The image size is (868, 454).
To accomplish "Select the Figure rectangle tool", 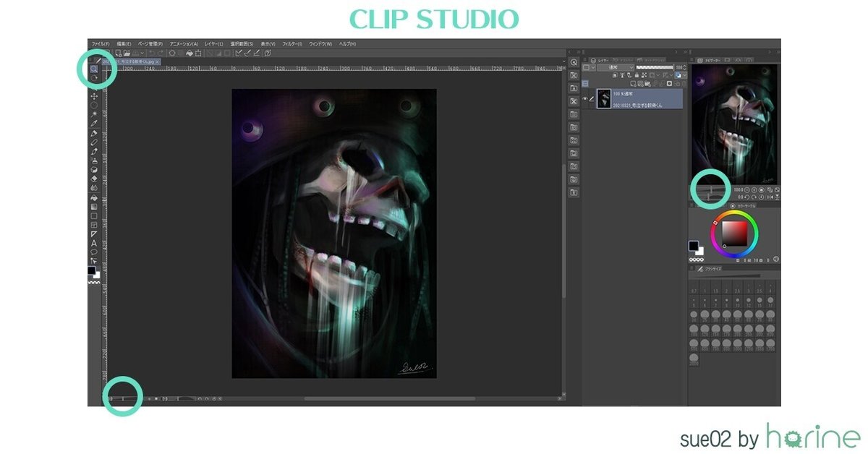I will [x=94, y=215].
